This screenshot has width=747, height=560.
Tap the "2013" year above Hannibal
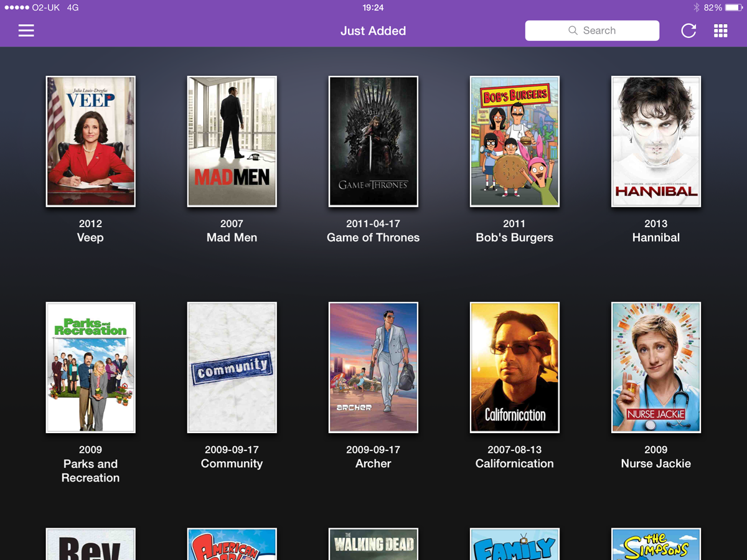(656, 223)
